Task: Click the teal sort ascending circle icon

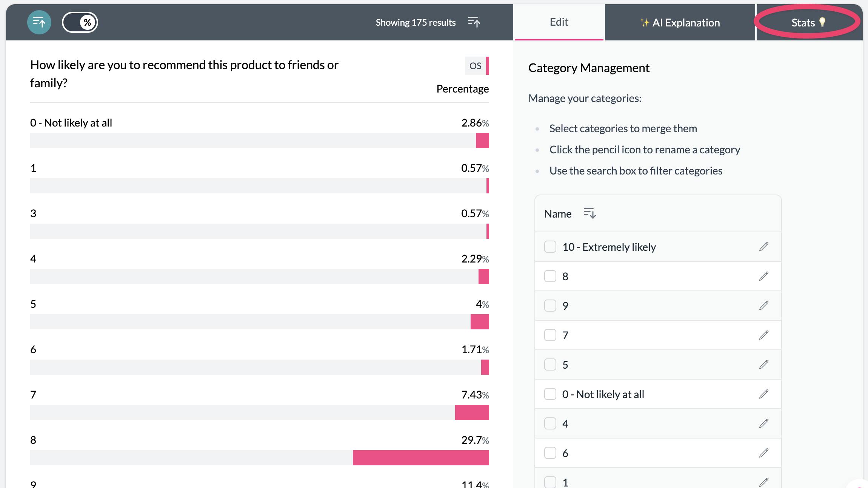Action: [39, 22]
